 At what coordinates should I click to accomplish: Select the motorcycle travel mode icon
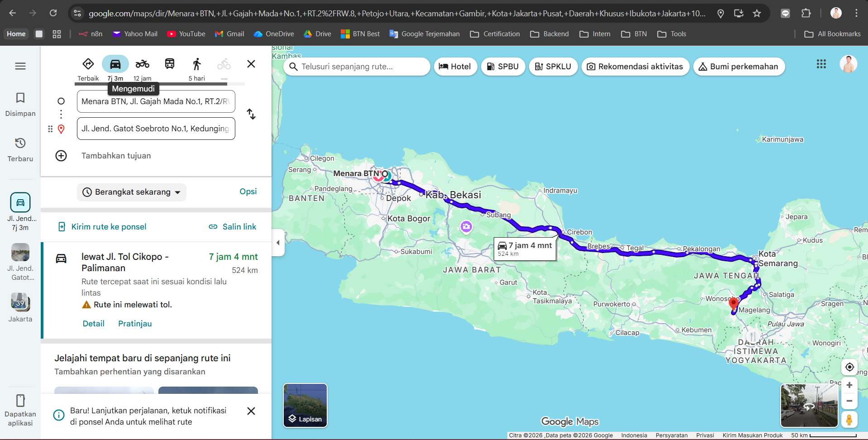point(142,64)
